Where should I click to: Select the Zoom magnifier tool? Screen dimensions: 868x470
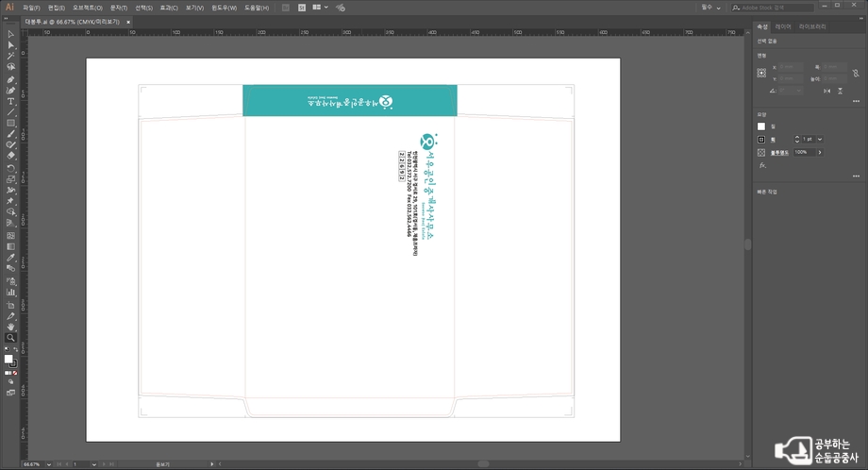(10, 338)
